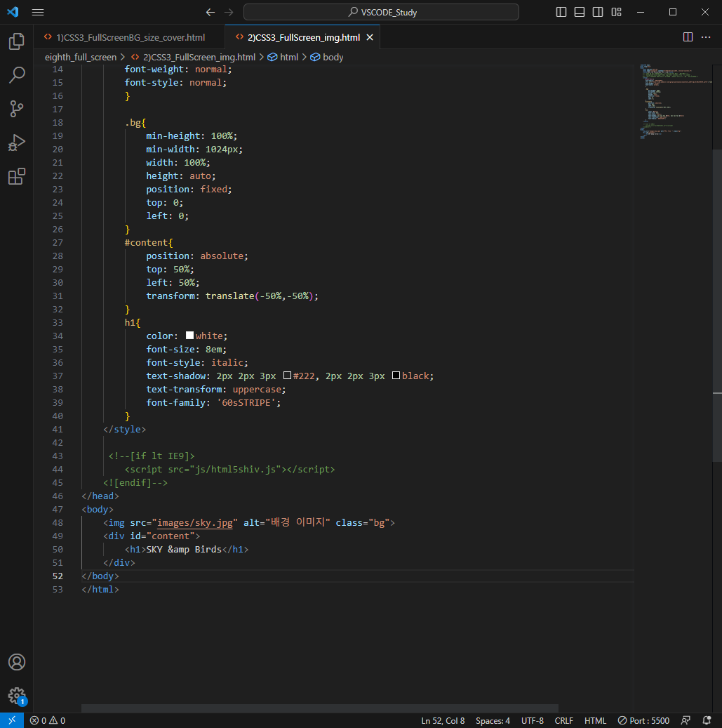
Task: Toggle the bottom panel layout icon
Action: tap(580, 12)
